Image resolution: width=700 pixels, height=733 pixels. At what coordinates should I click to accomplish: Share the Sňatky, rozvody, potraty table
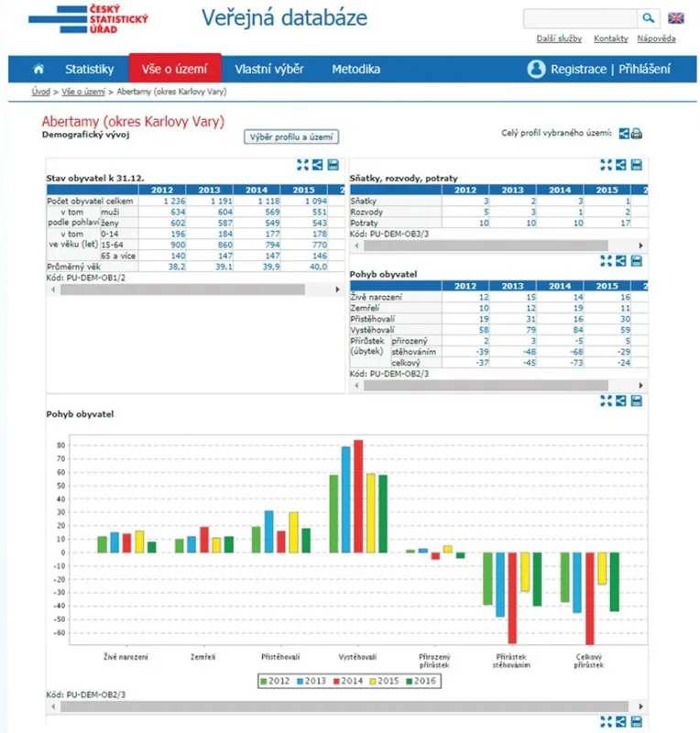pos(621,165)
